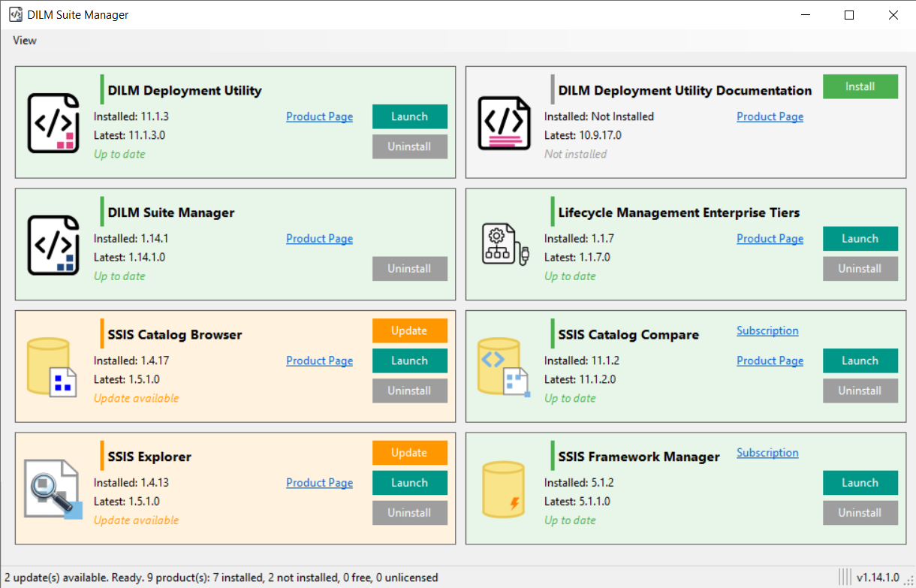Open the View menu
Viewport: 916px width, 588px height.
click(x=25, y=41)
